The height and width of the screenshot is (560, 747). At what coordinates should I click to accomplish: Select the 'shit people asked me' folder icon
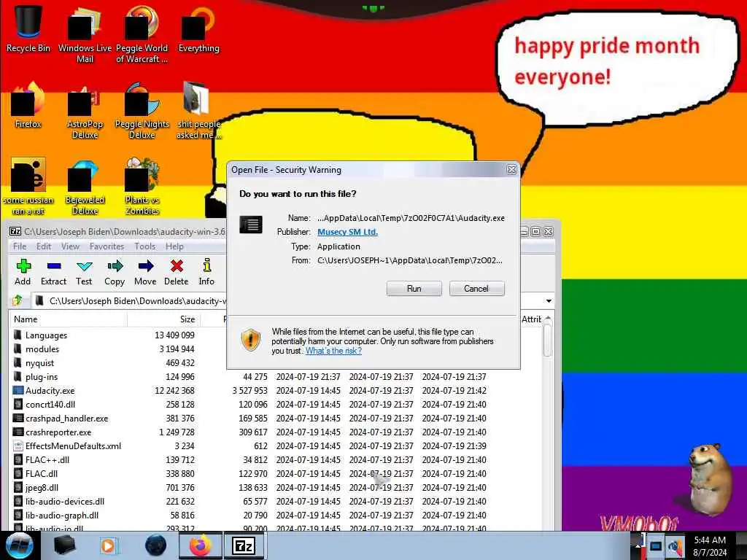pyautogui.click(x=198, y=111)
